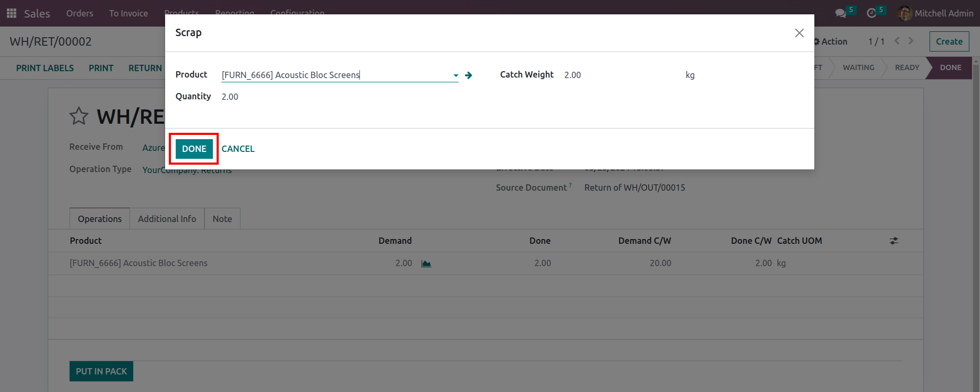
Task: Star WH/RET record as favorite
Action: (x=79, y=116)
